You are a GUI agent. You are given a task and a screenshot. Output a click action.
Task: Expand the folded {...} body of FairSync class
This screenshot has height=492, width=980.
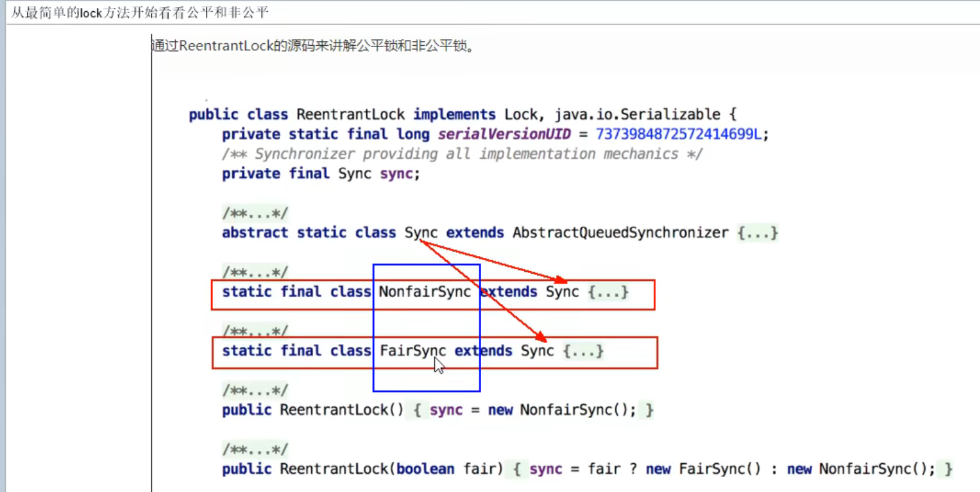point(583,351)
